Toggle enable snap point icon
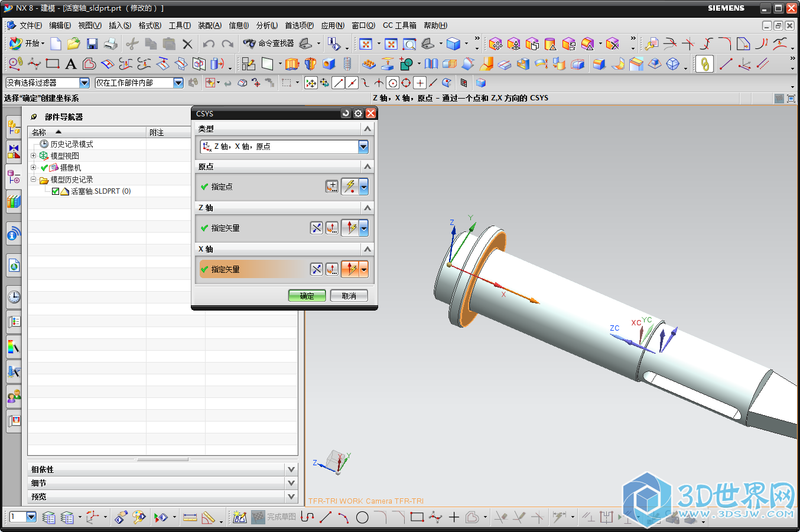 (x=311, y=83)
